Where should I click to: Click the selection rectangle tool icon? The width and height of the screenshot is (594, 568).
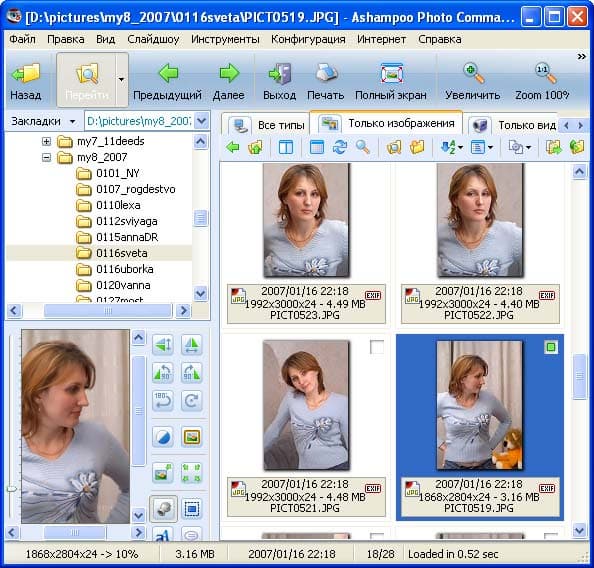(191, 509)
